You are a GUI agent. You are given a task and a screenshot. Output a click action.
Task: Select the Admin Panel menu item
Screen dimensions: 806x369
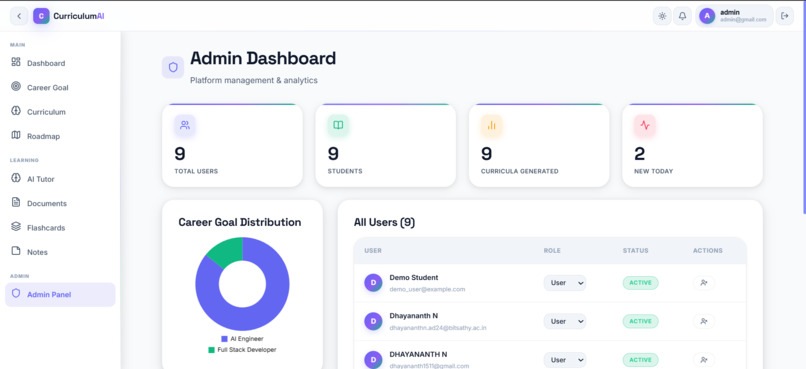(60, 294)
